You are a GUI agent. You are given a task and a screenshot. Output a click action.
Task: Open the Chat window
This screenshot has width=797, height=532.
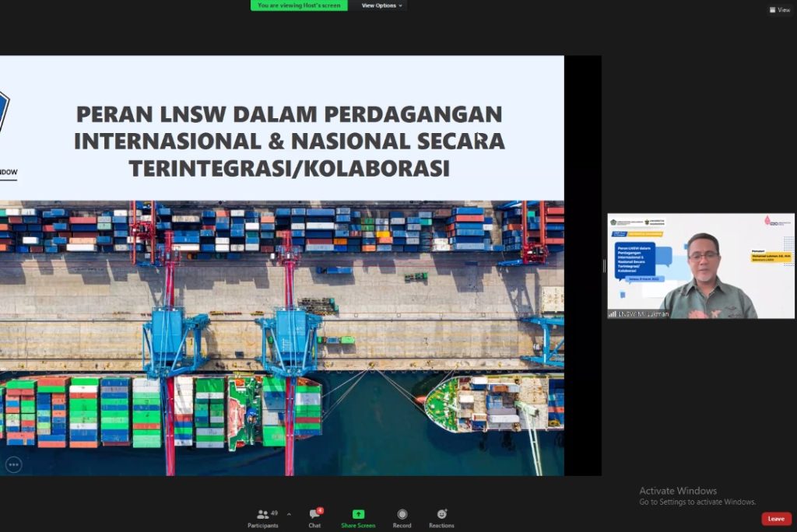314,513
